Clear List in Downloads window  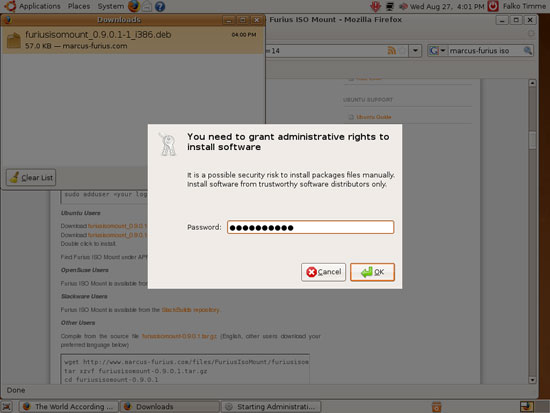coord(31,178)
